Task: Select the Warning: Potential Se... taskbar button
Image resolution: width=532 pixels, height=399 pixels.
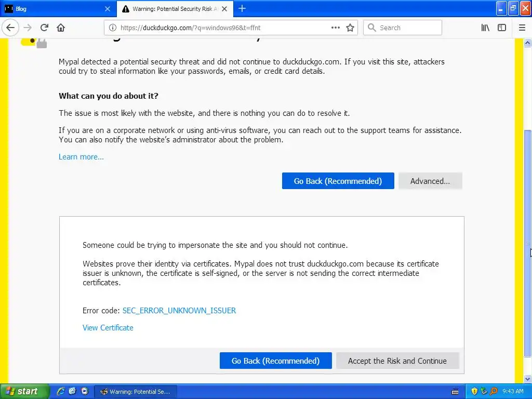Action: [135, 392]
